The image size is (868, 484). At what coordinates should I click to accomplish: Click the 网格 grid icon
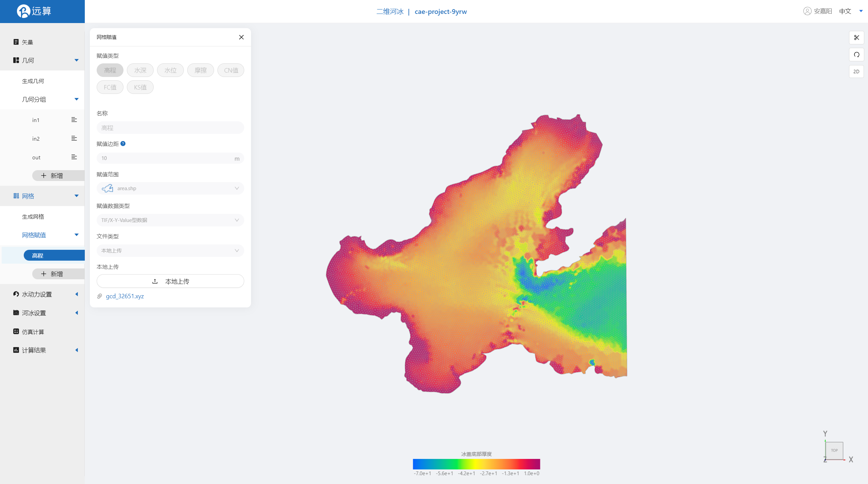(x=16, y=196)
